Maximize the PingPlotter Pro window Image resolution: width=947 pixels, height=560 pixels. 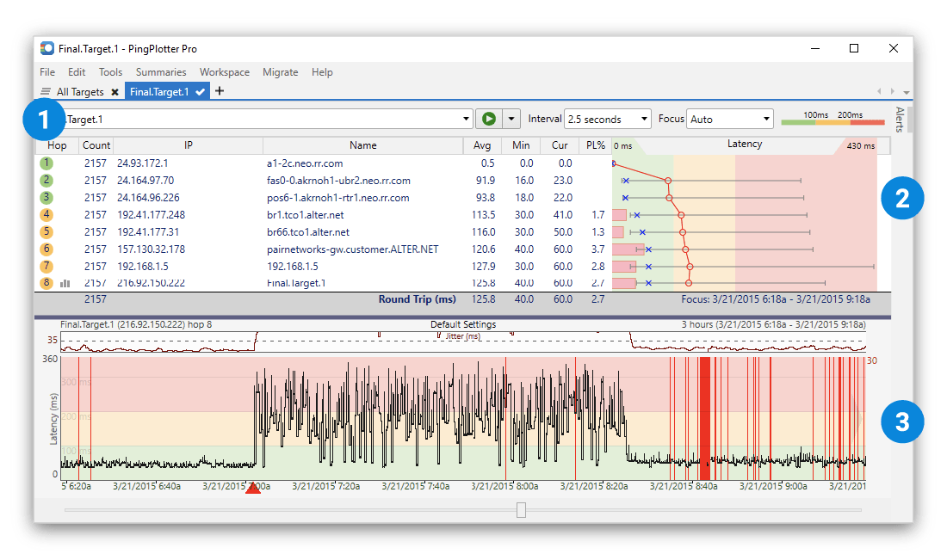(x=854, y=48)
